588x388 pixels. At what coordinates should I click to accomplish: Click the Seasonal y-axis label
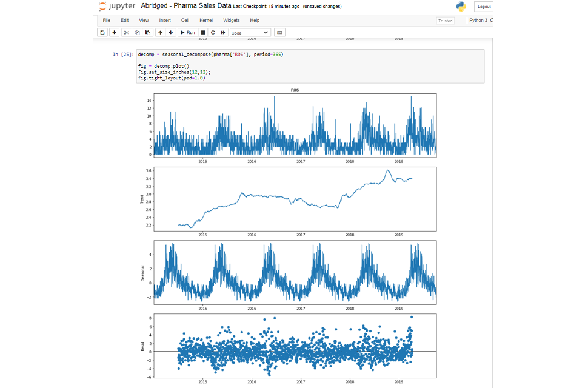point(142,273)
